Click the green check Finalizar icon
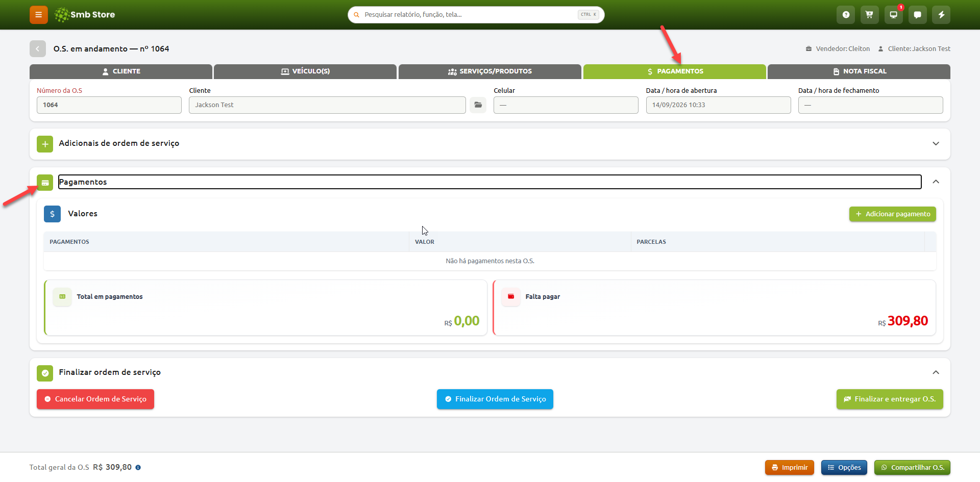The width and height of the screenshot is (980, 482). (45, 373)
